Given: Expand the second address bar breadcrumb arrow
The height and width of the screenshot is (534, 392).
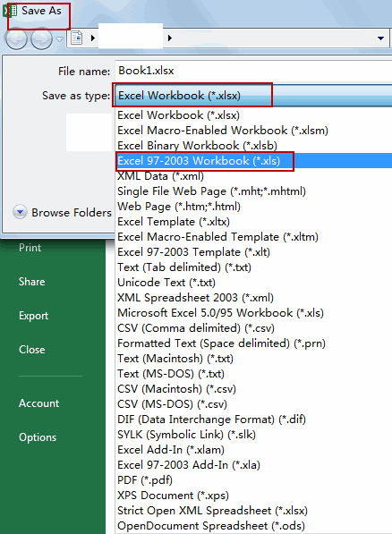Looking at the screenshot, I should coord(170,38).
